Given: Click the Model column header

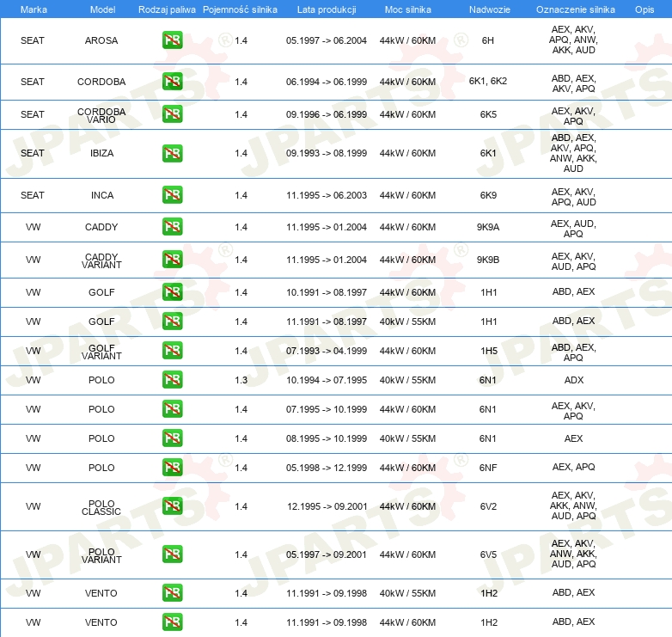Looking at the screenshot, I should tap(102, 9).
